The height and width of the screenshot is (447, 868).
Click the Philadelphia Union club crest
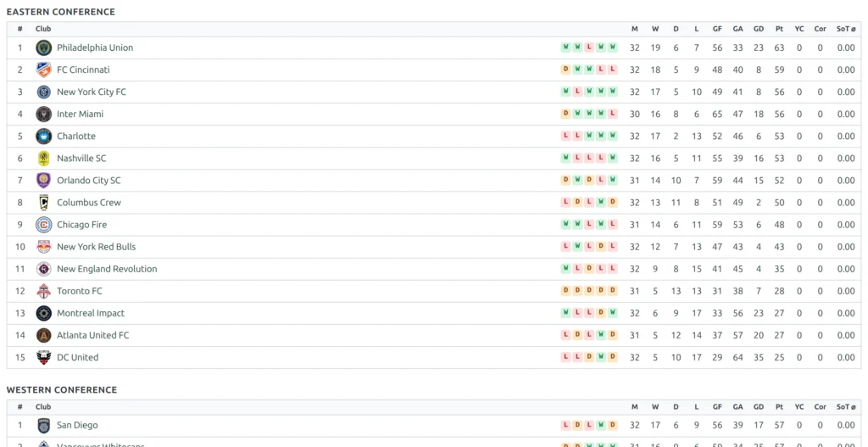pyautogui.click(x=44, y=47)
